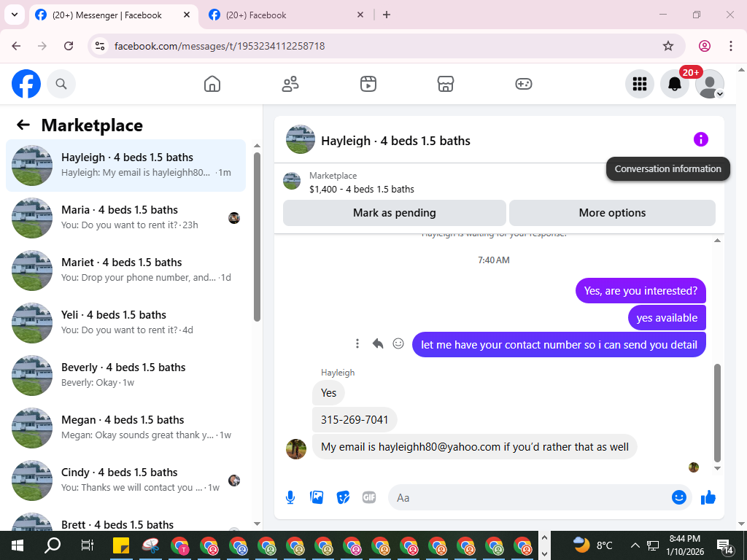Screen dimensions: 747x560
Task: Open the Windows Start menu
Action: 18,545
